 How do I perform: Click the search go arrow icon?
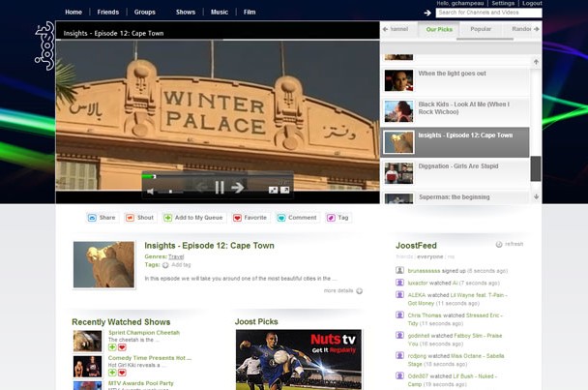[x=427, y=13]
